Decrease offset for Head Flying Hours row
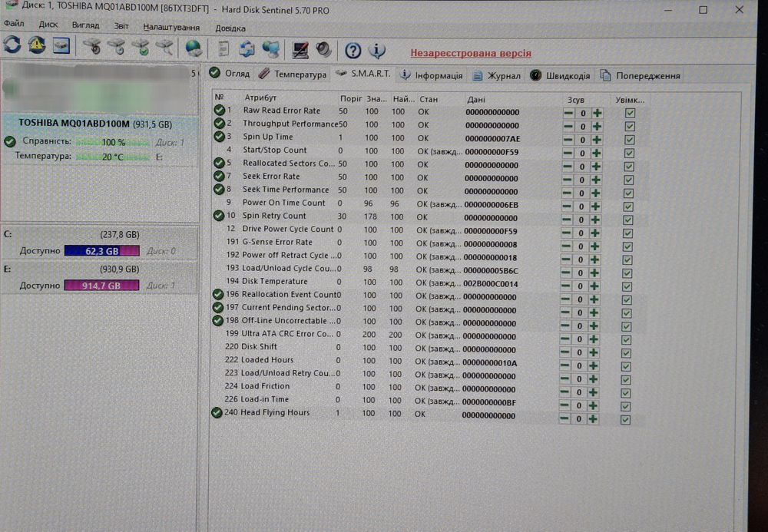Image resolution: width=768 pixels, height=532 pixels. coord(564,418)
